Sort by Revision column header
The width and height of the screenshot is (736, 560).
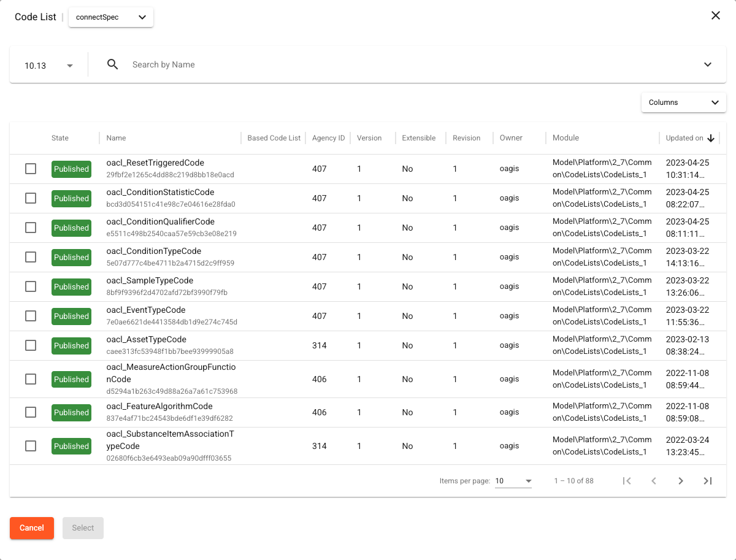click(467, 138)
